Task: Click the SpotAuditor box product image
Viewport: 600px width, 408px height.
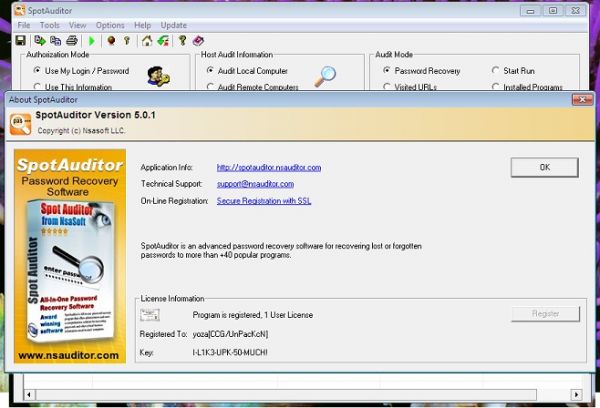Action: click(70, 271)
